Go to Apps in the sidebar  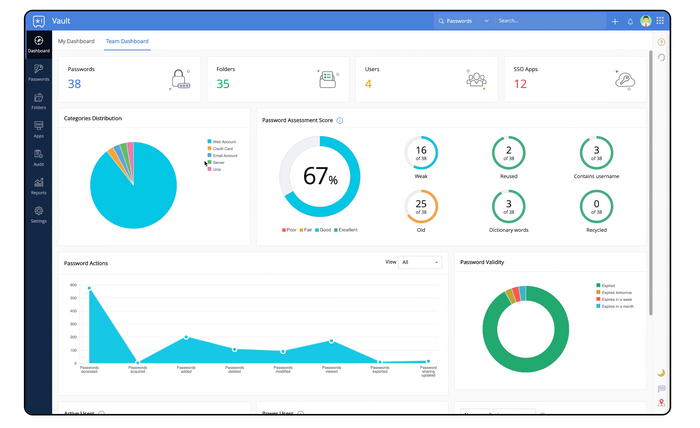coord(38,128)
